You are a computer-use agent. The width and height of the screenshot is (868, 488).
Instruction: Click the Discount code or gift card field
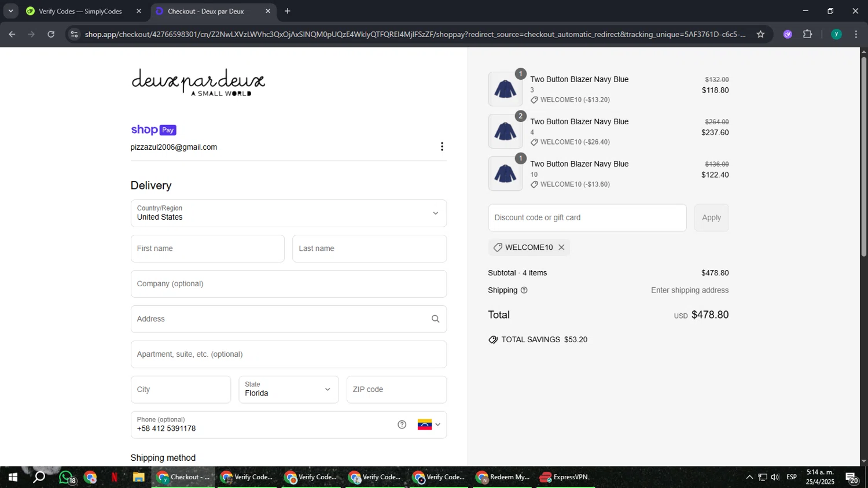[x=587, y=218]
